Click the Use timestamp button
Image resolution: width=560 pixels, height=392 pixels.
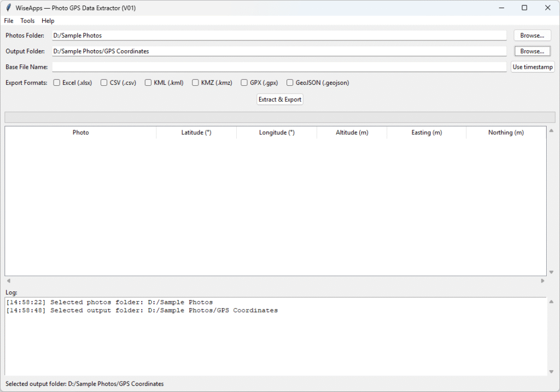coord(533,67)
